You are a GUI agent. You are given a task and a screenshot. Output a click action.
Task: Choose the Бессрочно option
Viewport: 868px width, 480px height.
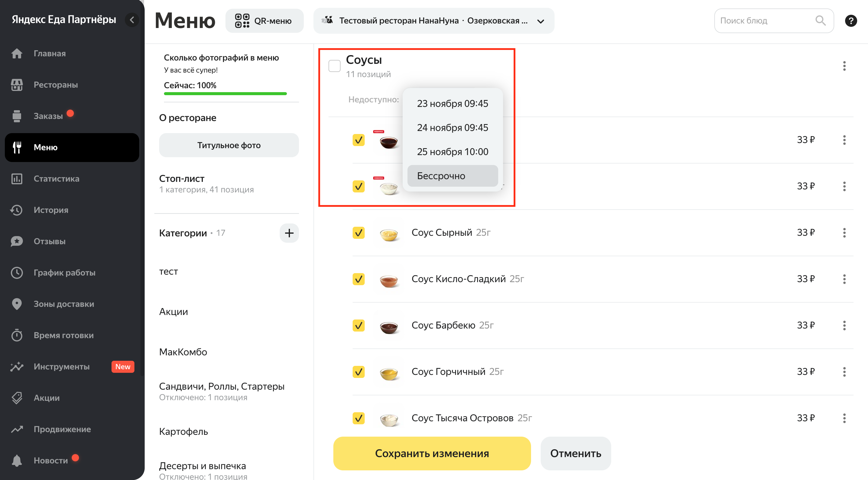[x=452, y=176]
